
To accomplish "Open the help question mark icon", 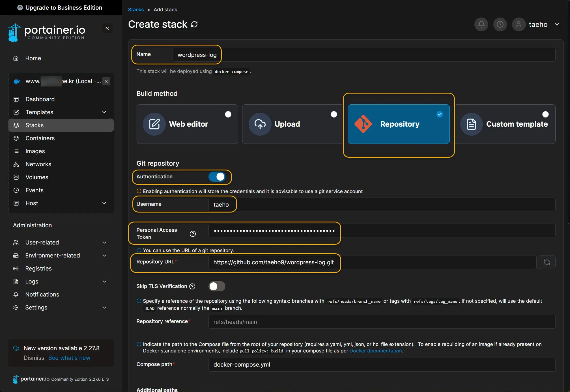I will tap(500, 24).
